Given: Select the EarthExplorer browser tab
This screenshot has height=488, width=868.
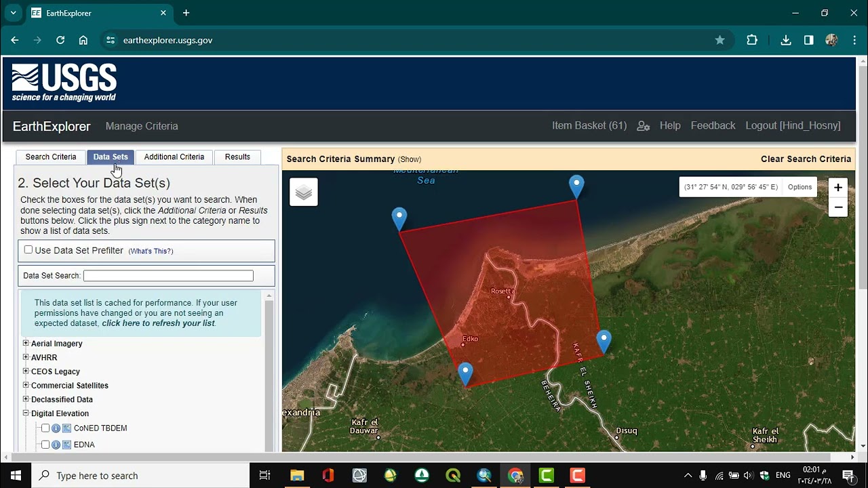Looking at the screenshot, I should tap(98, 13).
